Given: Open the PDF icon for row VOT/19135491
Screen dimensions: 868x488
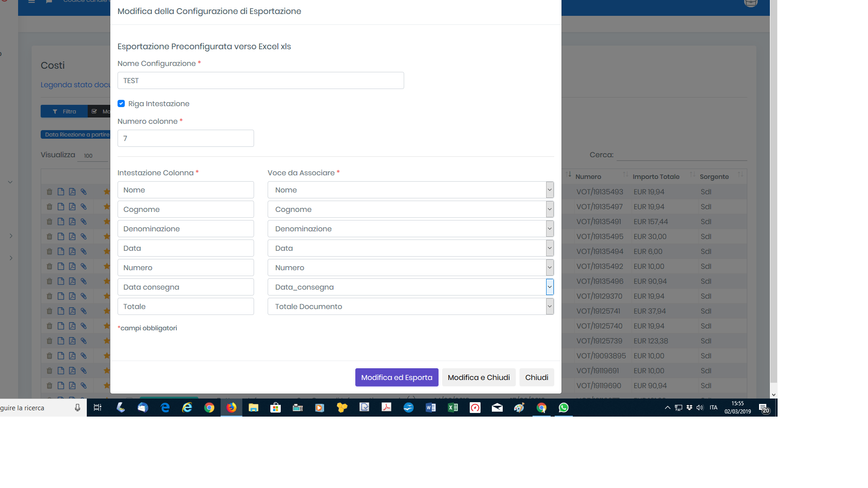Looking at the screenshot, I should (72, 221).
